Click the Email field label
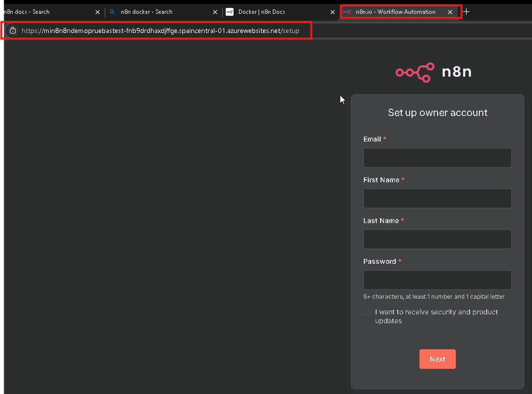532x394 pixels. [x=372, y=139]
